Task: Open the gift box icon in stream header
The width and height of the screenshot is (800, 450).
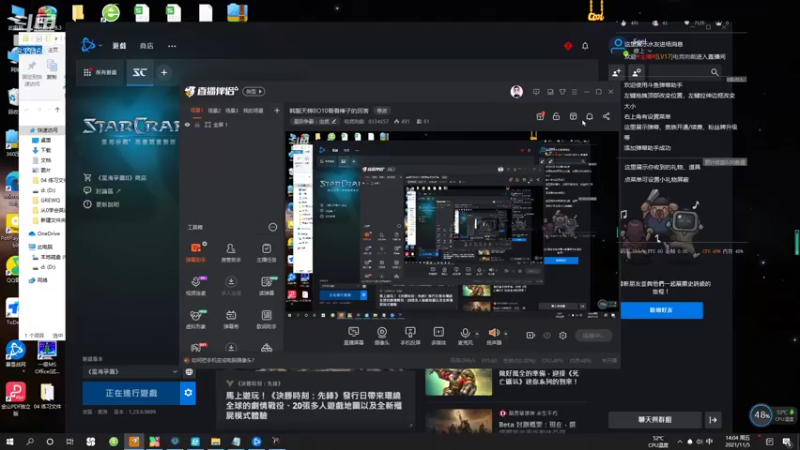Action: pyautogui.click(x=540, y=116)
